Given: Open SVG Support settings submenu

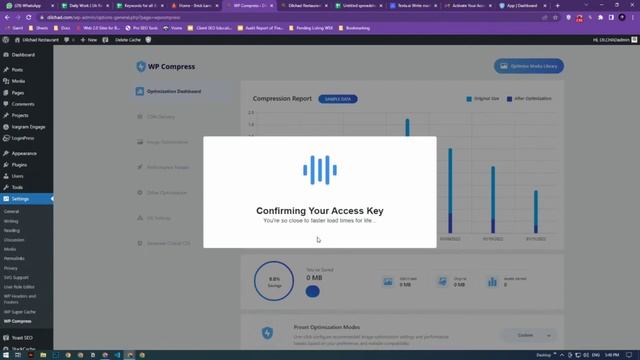Looking at the screenshot, I should pos(16,278).
